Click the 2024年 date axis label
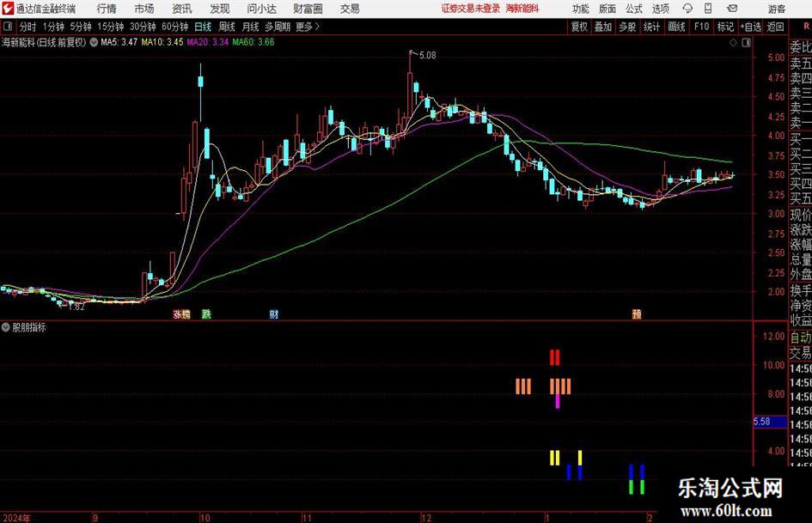The image size is (812, 523). click(x=17, y=518)
